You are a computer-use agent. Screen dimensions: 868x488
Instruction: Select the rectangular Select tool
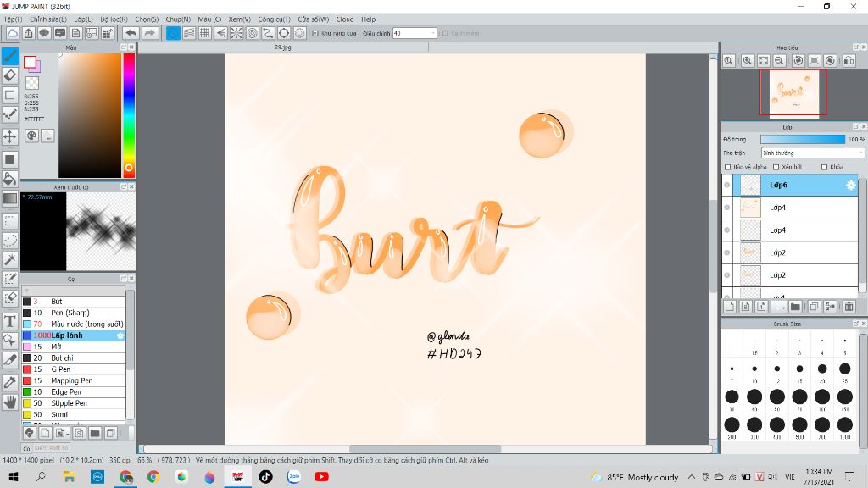pyautogui.click(x=10, y=221)
